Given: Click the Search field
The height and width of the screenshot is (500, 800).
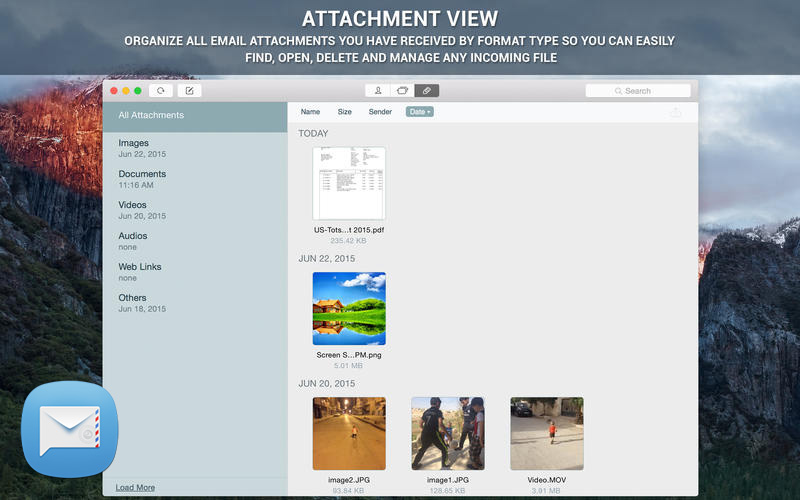Looking at the screenshot, I should [x=638, y=91].
